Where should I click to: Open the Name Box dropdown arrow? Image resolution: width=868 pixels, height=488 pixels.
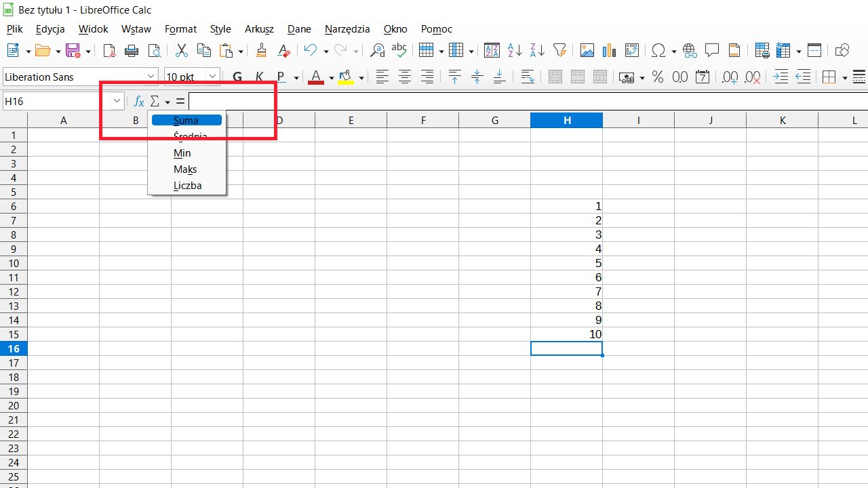[116, 101]
